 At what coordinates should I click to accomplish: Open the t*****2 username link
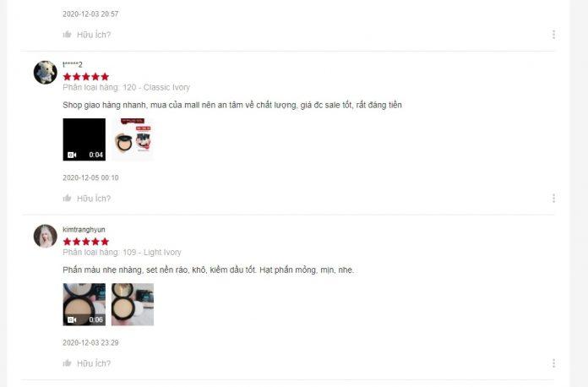tap(73, 64)
